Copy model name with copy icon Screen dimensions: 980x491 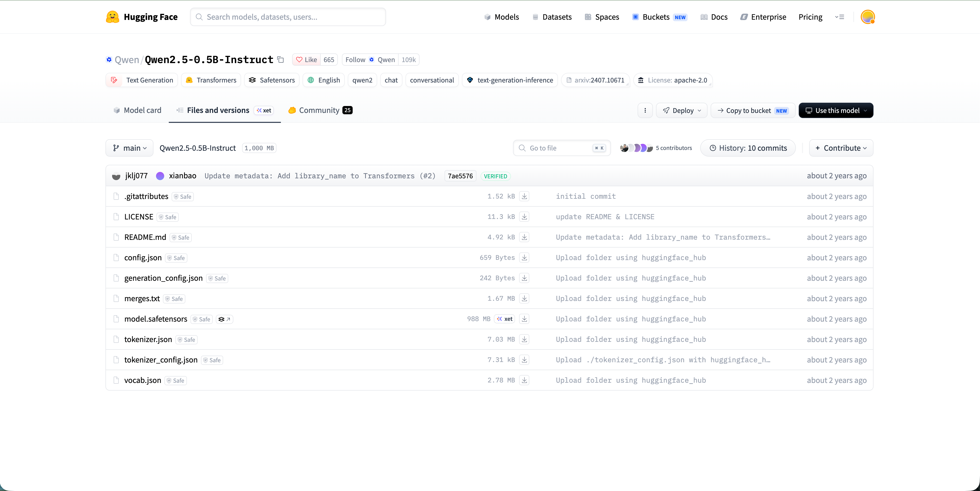(x=280, y=60)
